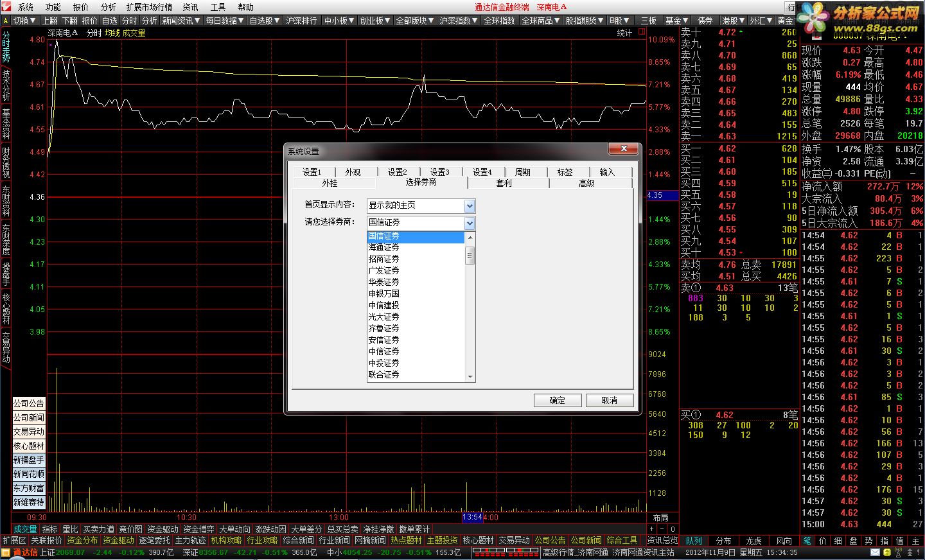Select the 龙虎 tab under order panel

(x=754, y=541)
